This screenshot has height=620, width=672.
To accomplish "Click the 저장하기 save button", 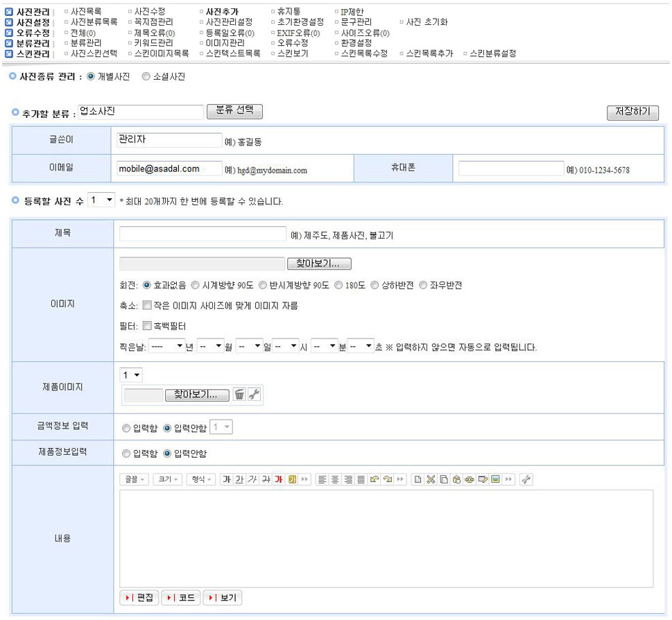I will [x=632, y=112].
